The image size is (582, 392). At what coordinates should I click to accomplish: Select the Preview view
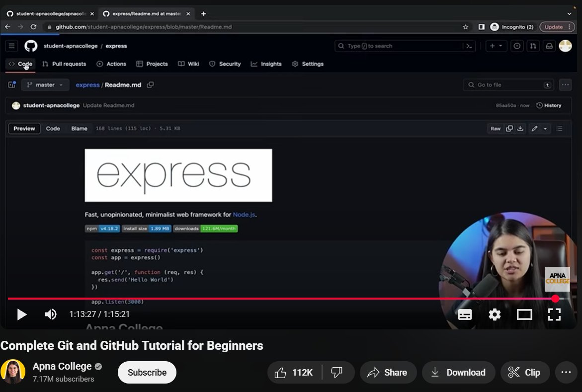[x=24, y=129]
